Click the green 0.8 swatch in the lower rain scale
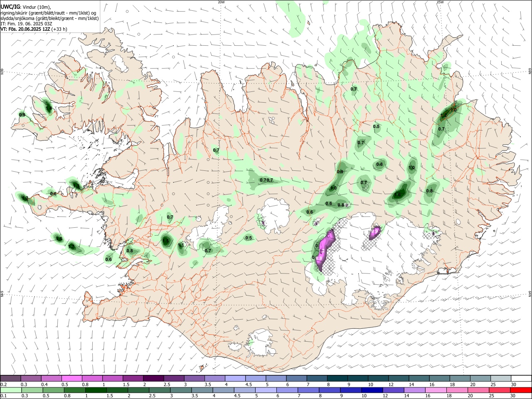This screenshot has width=532, height=399. (75, 390)
